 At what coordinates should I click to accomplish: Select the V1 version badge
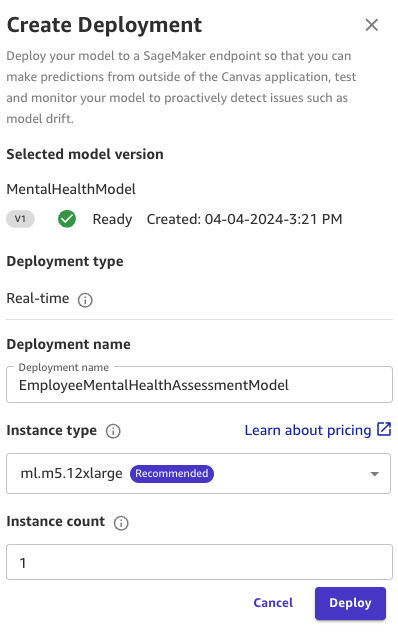click(x=20, y=219)
